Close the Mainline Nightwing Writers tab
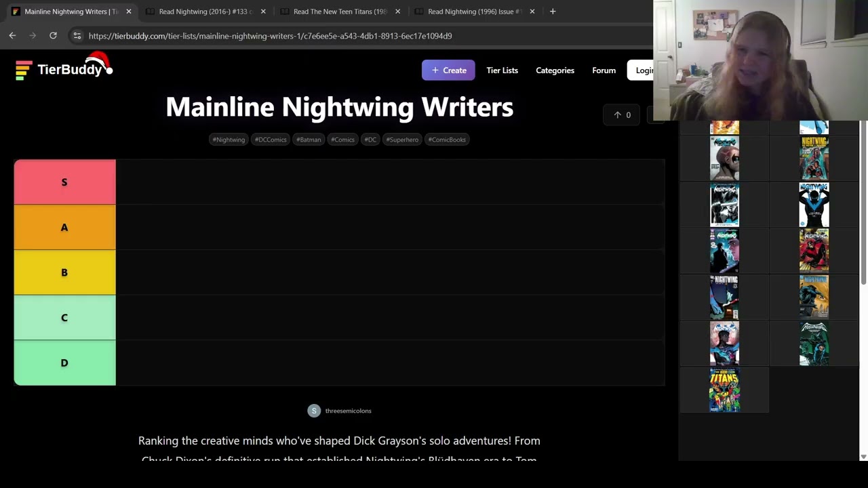The width and height of the screenshot is (868, 488). [129, 12]
